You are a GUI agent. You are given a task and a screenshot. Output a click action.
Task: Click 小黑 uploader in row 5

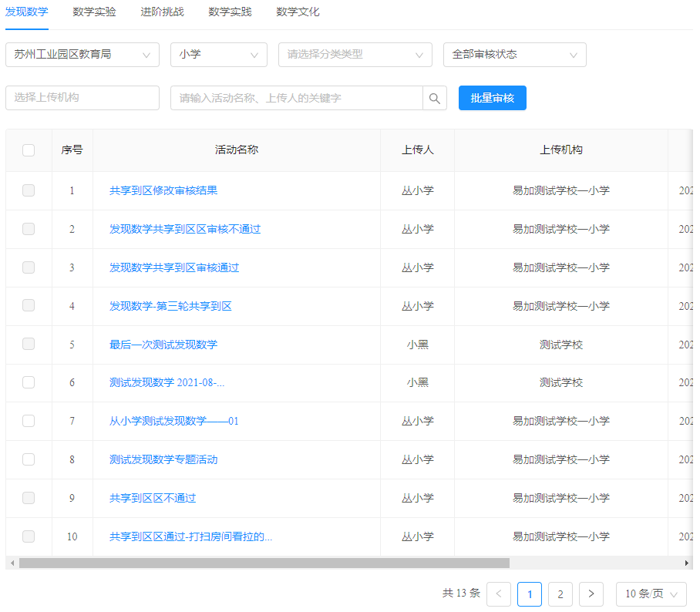point(417,345)
